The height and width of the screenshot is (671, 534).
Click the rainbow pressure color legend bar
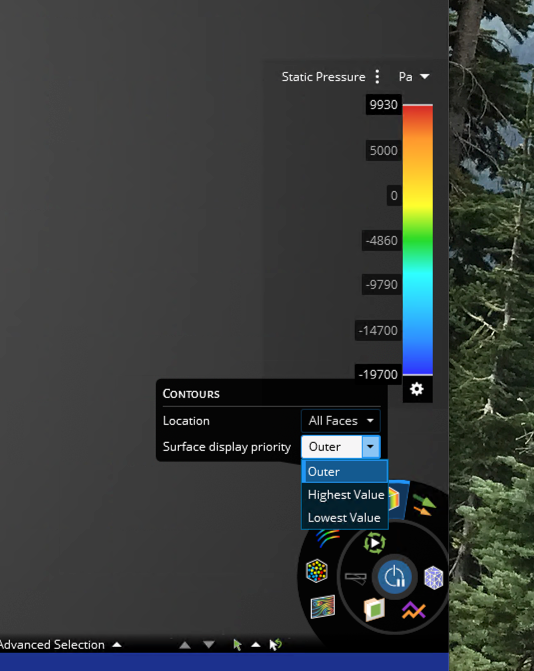[418, 240]
